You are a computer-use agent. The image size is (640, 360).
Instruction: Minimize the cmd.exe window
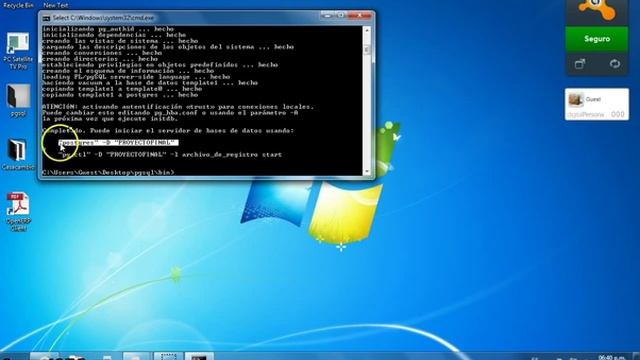[x=327, y=16]
